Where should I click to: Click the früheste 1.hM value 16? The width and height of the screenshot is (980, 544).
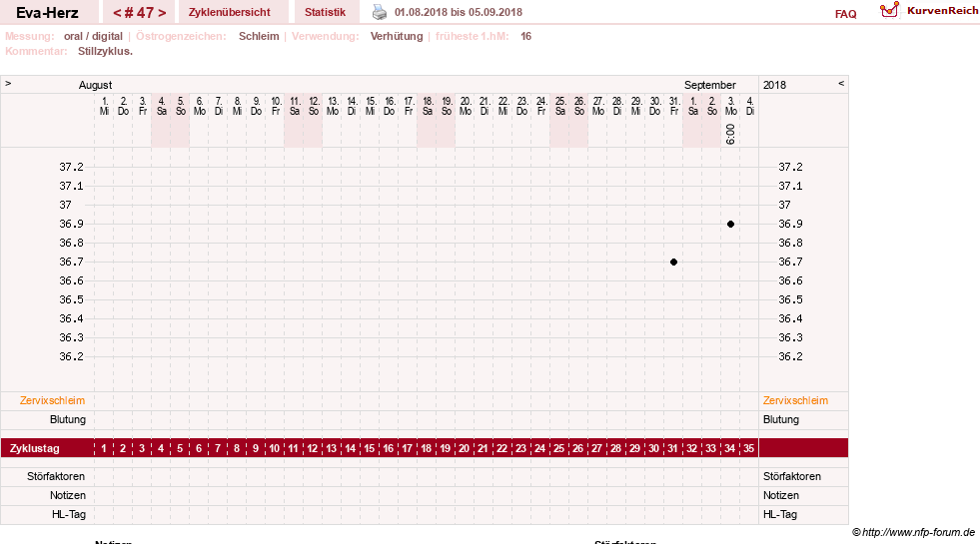[x=525, y=36]
